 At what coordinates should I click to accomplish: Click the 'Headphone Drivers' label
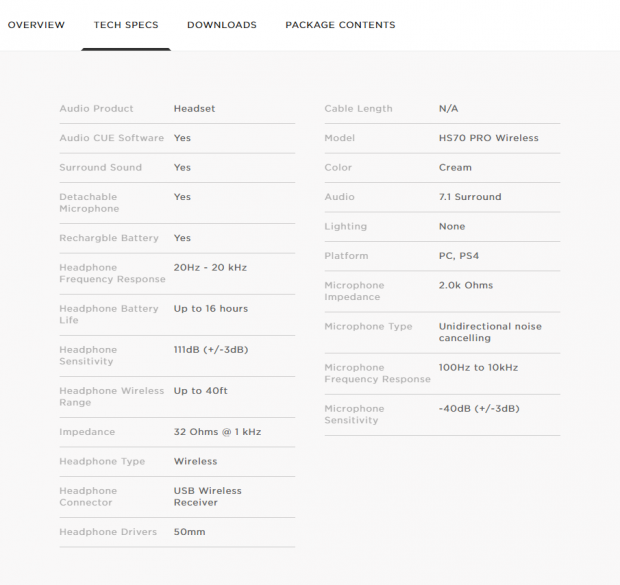click(x=108, y=532)
